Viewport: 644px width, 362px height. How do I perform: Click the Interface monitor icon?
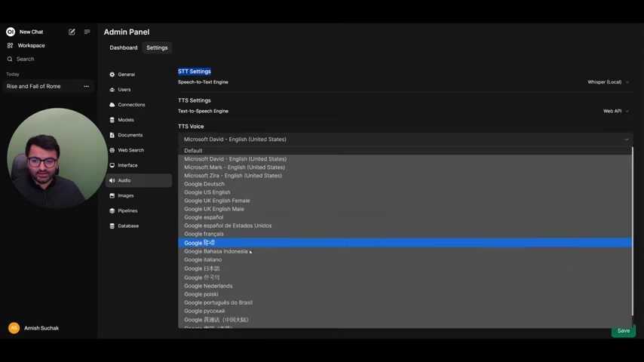point(112,165)
